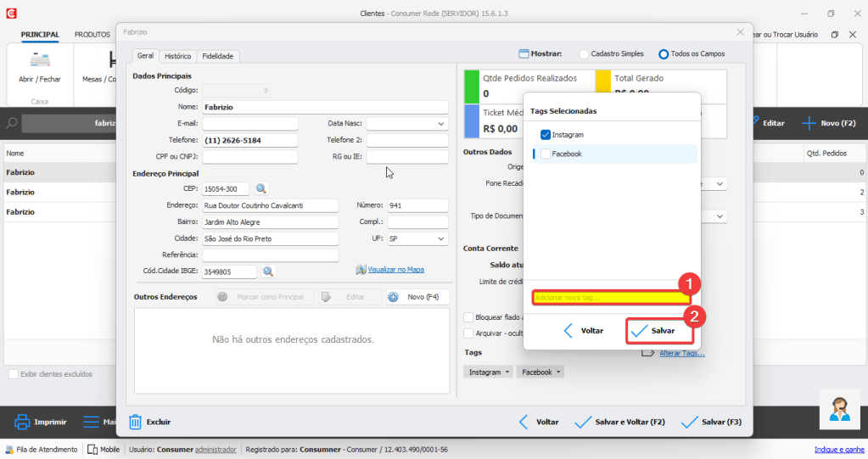Open the support agent avatar icon

click(x=839, y=409)
